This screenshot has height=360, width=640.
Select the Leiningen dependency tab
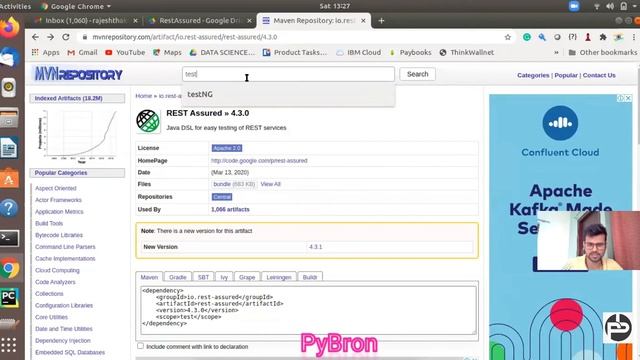pos(279,277)
